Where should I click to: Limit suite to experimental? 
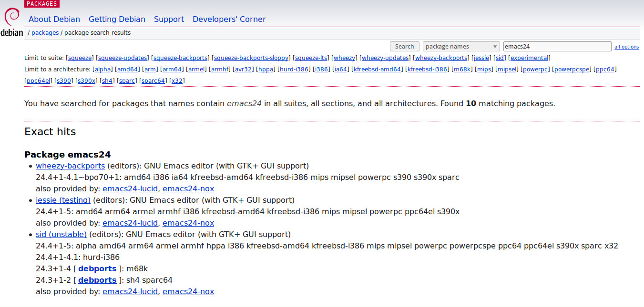[529, 58]
